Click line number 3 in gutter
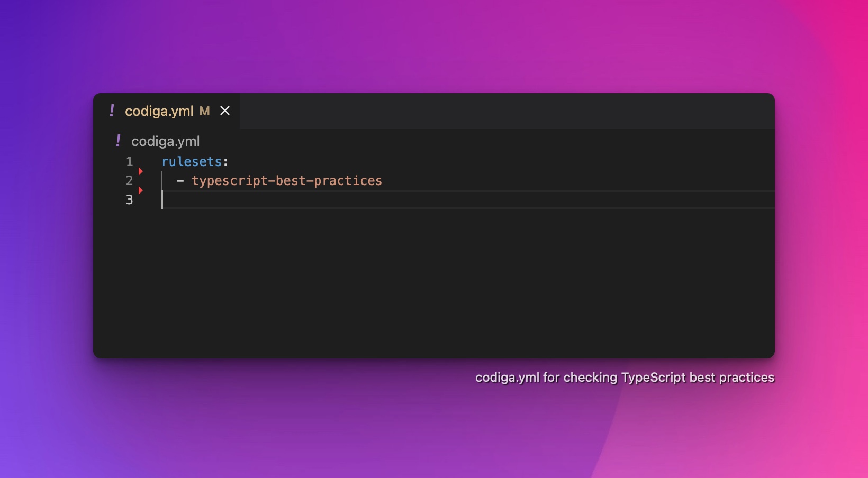 point(130,199)
